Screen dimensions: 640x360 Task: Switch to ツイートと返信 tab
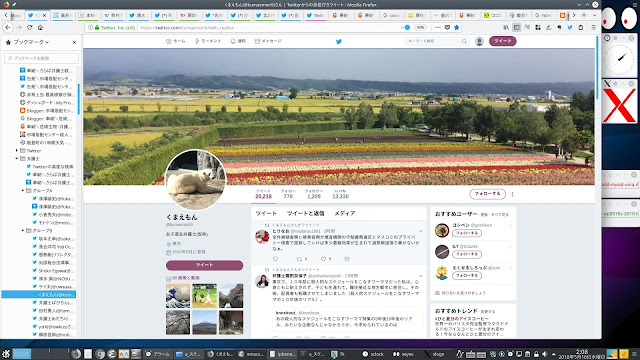(305, 213)
